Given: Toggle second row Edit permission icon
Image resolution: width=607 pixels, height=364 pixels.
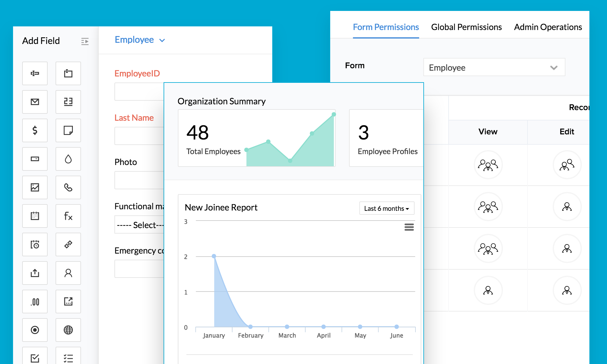Looking at the screenshot, I should (567, 207).
